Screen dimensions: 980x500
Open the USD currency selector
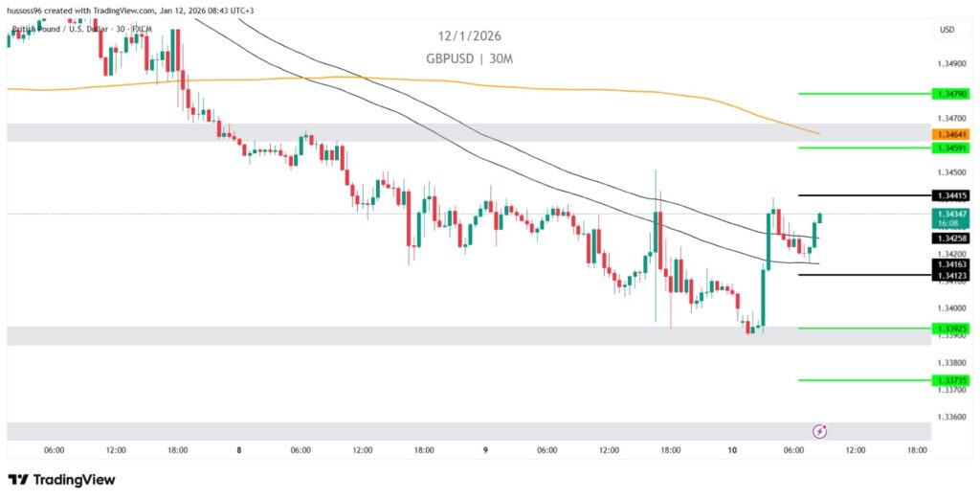point(947,30)
